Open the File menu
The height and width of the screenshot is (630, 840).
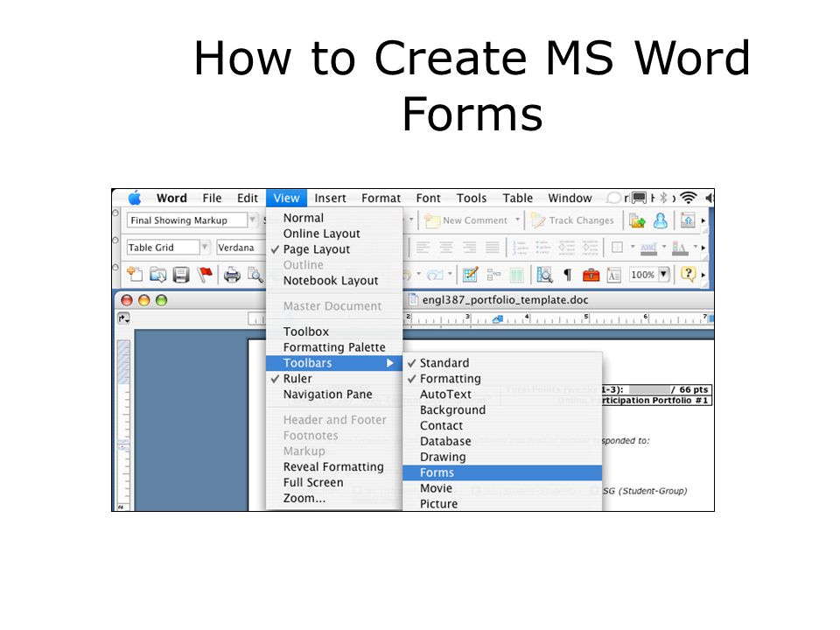(212, 198)
